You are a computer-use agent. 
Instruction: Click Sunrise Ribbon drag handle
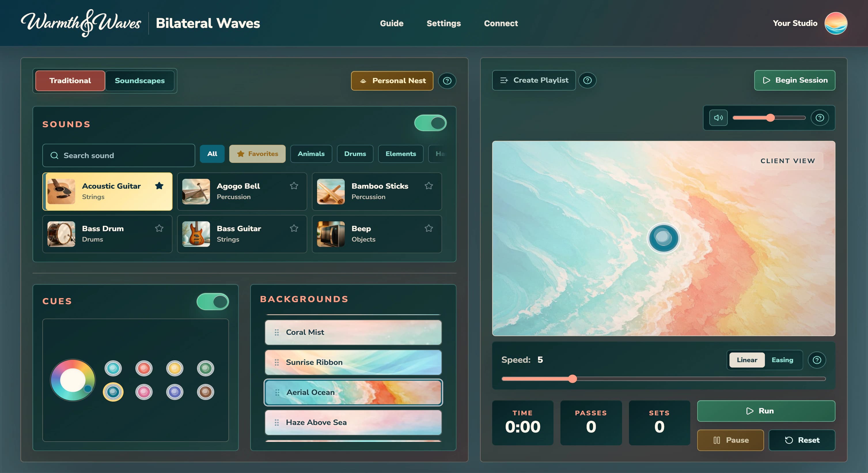[277, 362]
